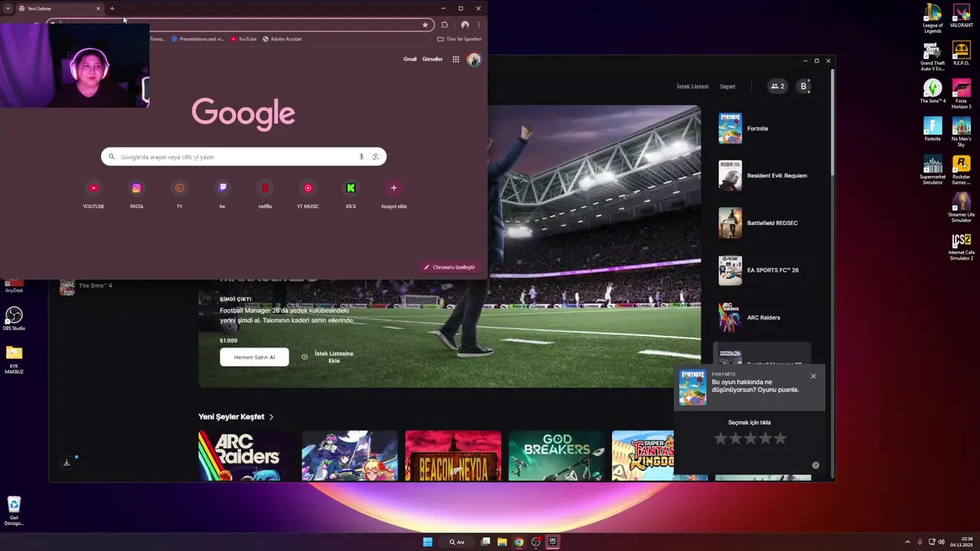The height and width of the screenshot is (551, 980).
Task: Open Epic downloads icon
Action: [67, 462]
